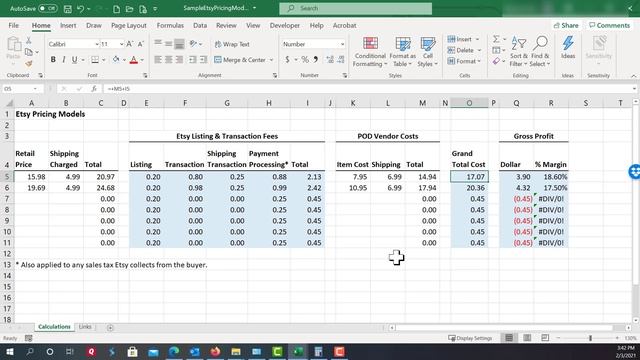Open Format as Table gallery
Viewport: 640px width, 360px height.
[x=402, y=52]
